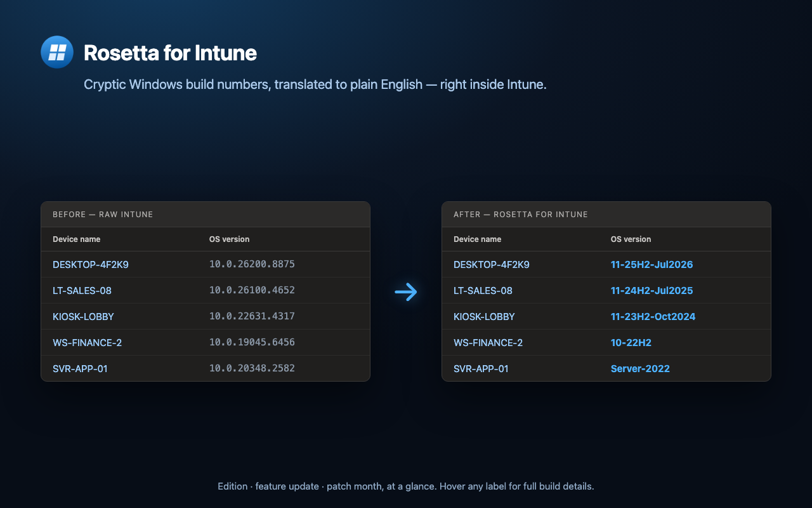The width and height of the screenshot is (812, 508).
Task: Click the Server-2022 label
Action: pos(640,368)
